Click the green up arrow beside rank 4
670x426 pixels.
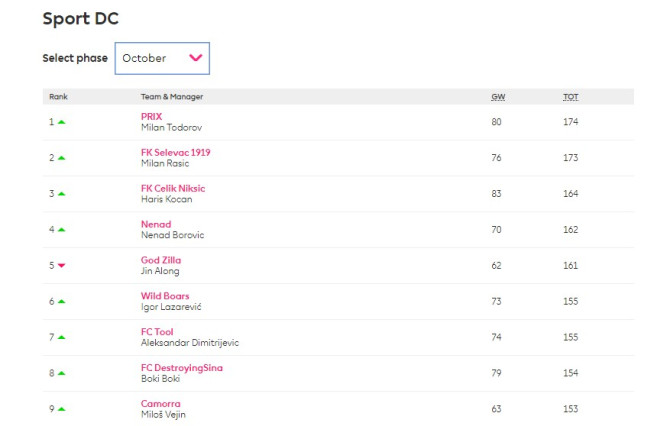coord(62,230)
